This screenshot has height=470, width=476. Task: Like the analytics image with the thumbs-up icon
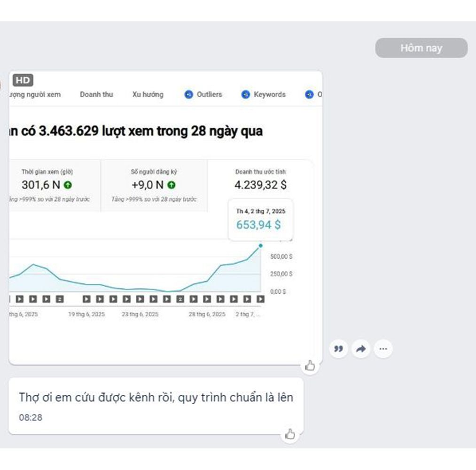(310, 366)
